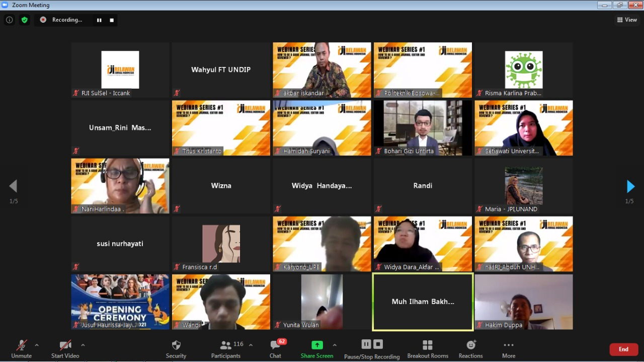
Task: Start Video from the toolbar
Action: click(65, 349)
